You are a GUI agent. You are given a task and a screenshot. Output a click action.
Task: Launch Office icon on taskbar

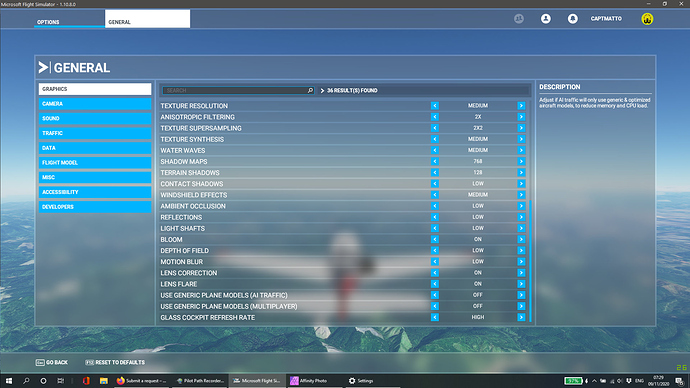pos(86,381)
